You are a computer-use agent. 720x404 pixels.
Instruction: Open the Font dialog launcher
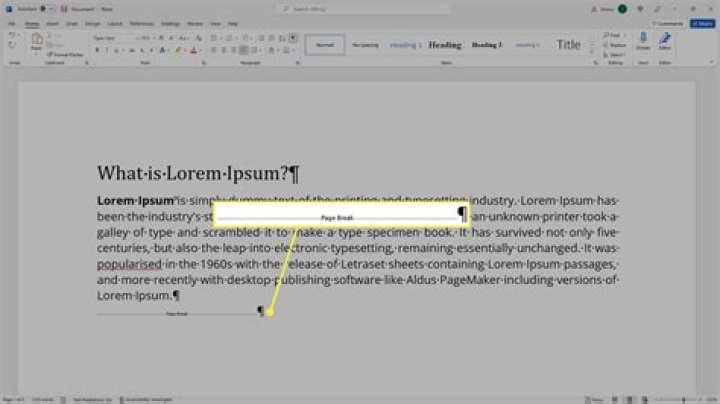coord(203,63)
